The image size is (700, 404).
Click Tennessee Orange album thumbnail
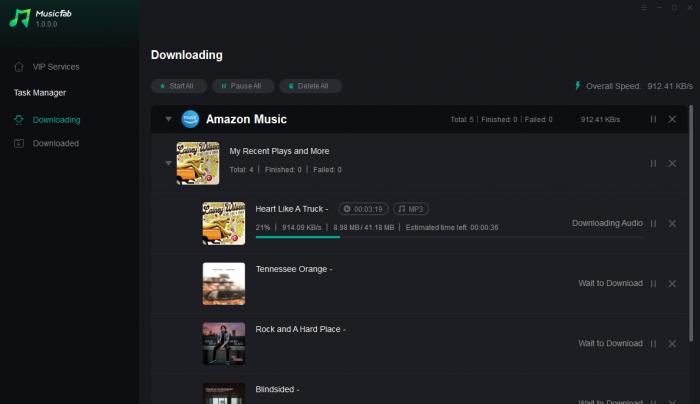pos(224,283)
